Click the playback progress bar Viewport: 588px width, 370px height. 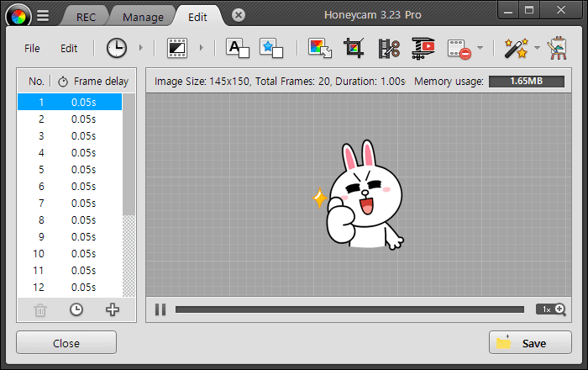tap(349, 309)
